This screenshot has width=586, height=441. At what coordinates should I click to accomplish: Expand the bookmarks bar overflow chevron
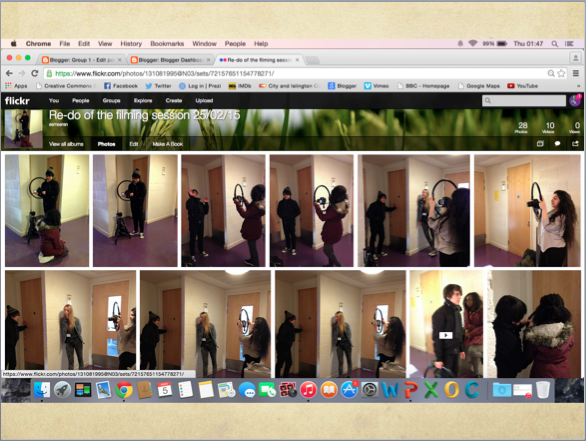(578, 86)
